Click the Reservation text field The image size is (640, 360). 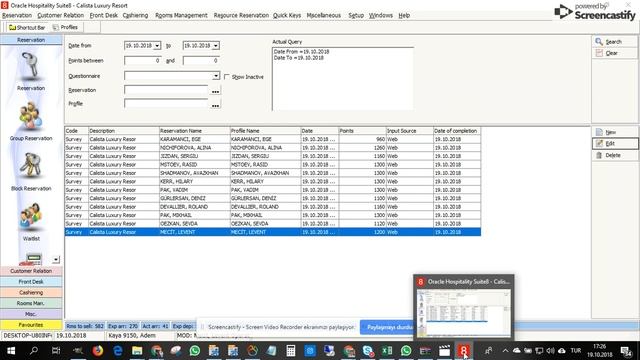point(167,90)
